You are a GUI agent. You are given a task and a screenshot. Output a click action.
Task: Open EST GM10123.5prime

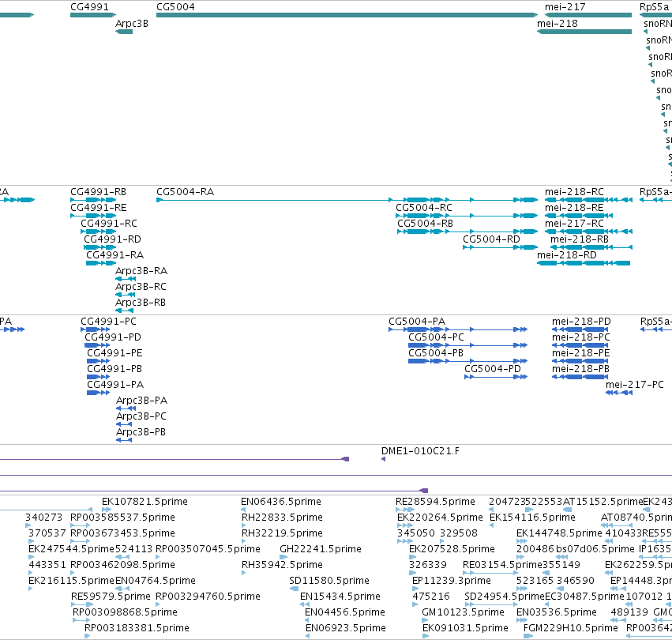click(x=463, y=612)
